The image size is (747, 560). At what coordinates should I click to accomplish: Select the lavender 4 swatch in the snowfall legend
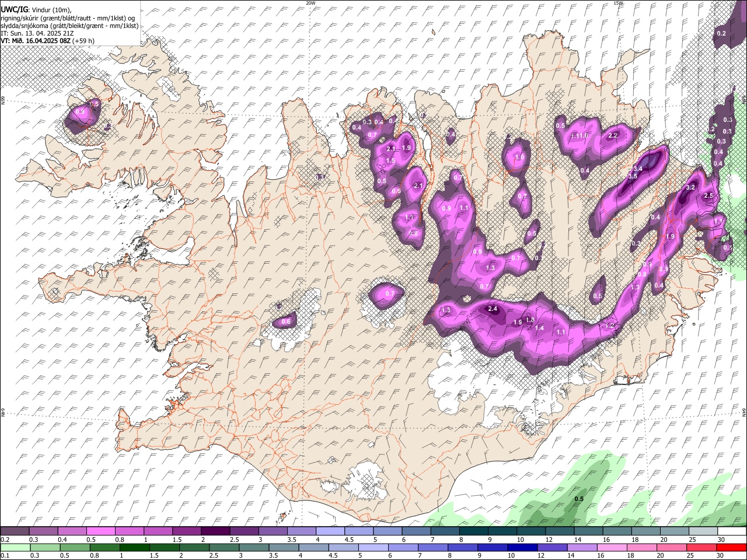[x=330, y=531]
